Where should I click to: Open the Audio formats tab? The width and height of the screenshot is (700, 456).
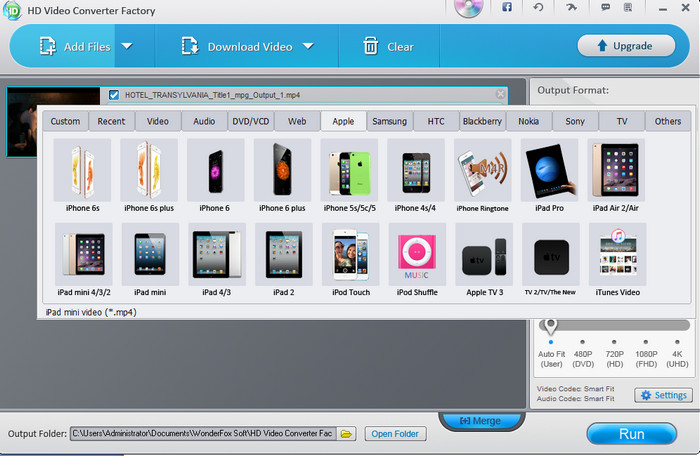tap(204, 121)
